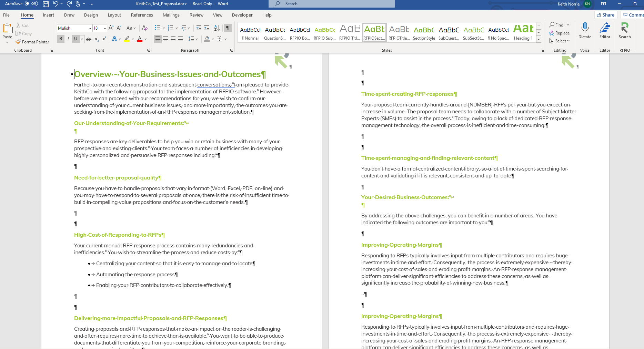This screenshot has height=349, width=644.
Task: Toggle Subscript formatting
Action: (97, 39)
